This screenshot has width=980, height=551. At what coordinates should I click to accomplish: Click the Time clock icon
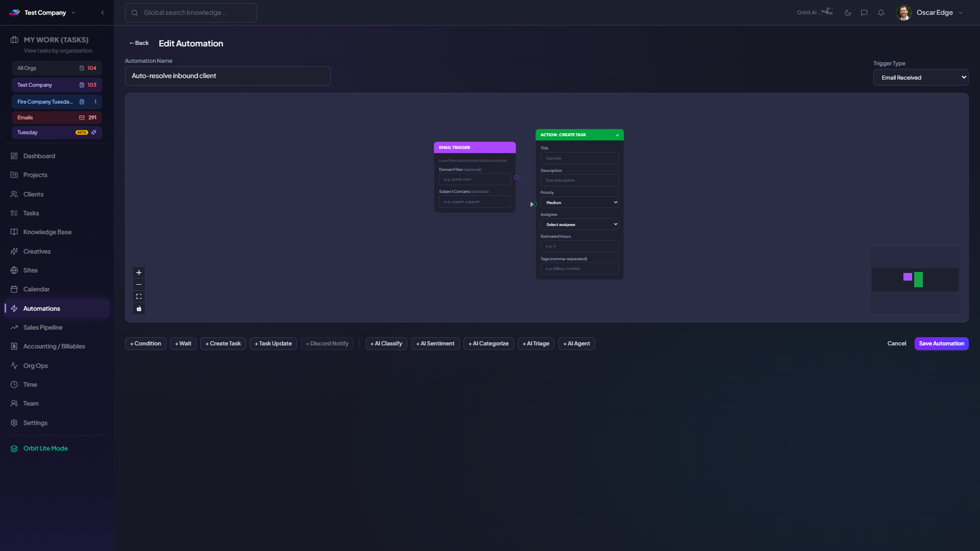14,385
